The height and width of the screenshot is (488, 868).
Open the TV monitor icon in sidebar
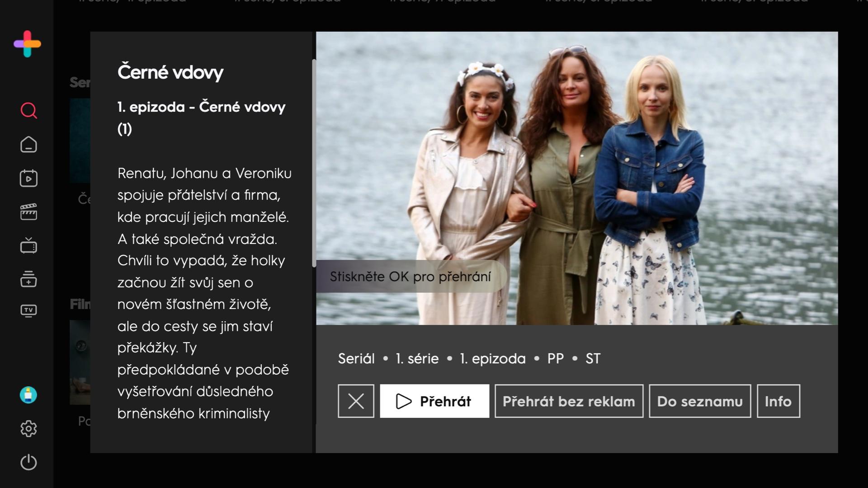pos(28,311)
